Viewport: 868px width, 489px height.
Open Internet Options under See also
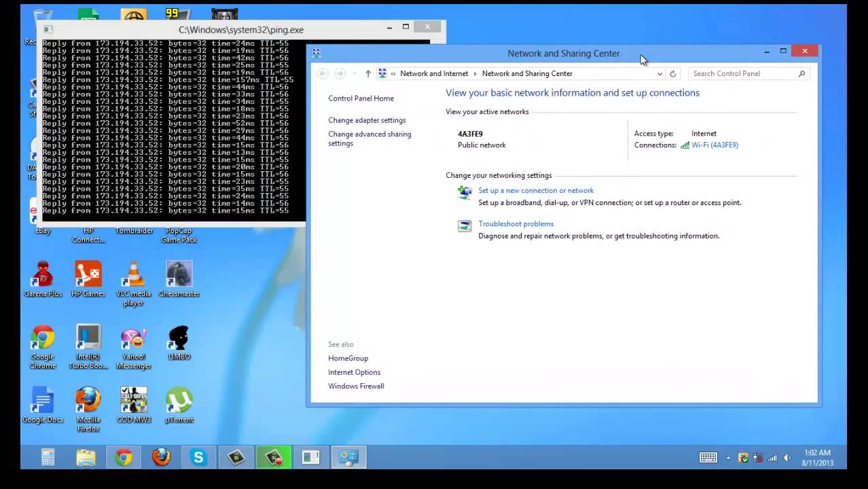point(354,372)
